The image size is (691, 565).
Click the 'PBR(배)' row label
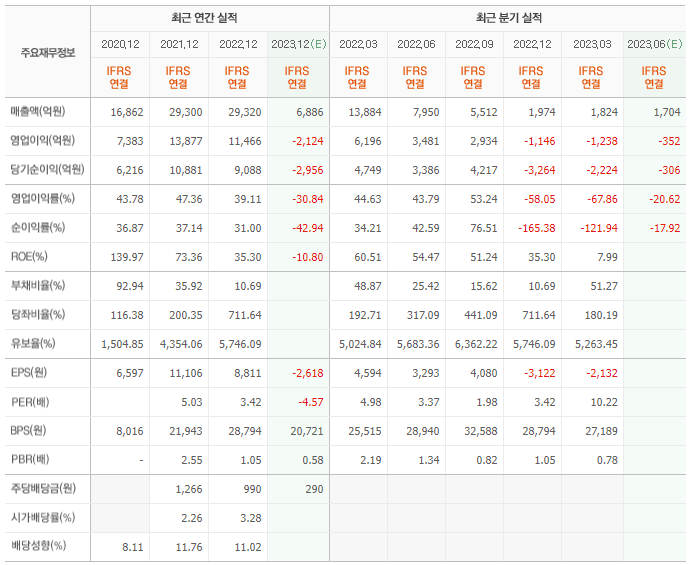click(30, 459)
